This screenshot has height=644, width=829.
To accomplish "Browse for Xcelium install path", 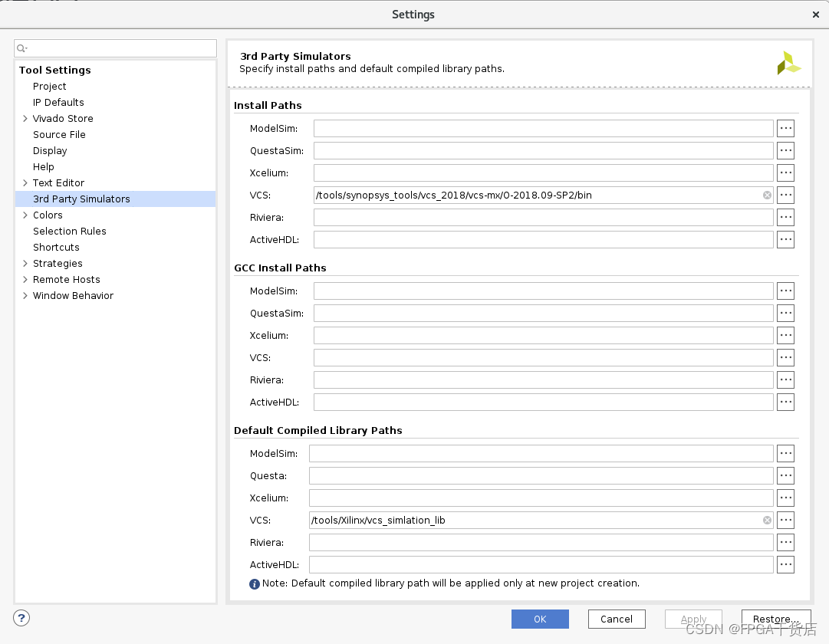I will pos(785,173).
